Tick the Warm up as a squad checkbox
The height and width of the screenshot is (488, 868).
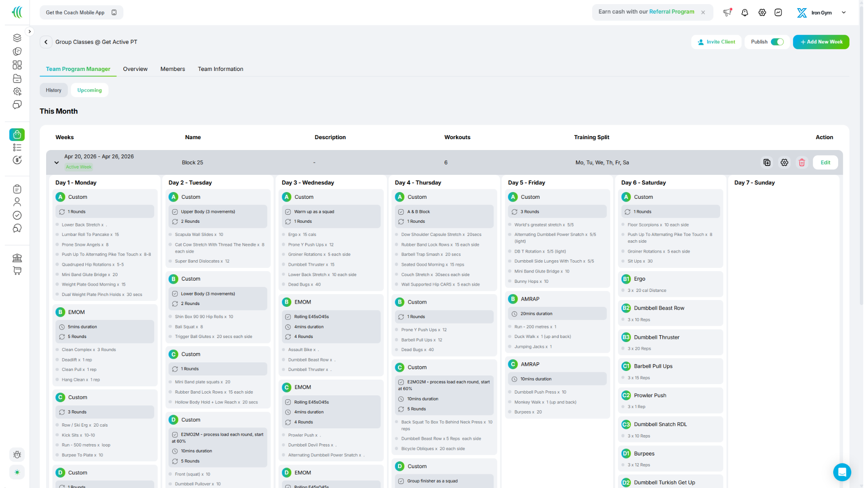[x=288, y=211]
